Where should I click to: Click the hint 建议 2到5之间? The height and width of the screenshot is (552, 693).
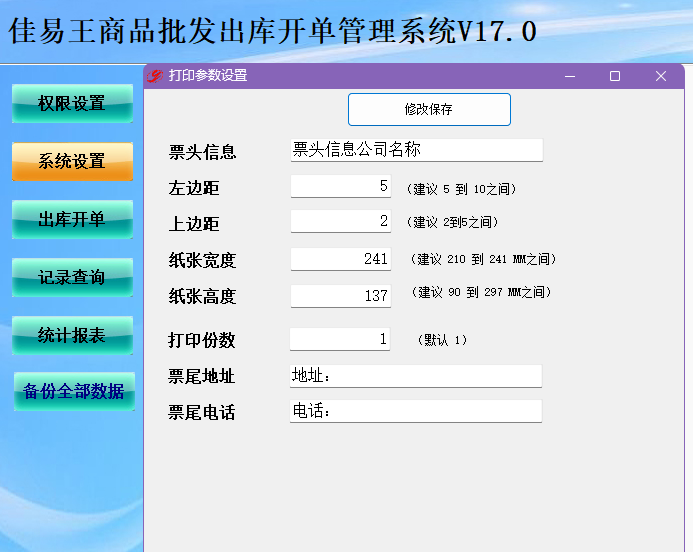tap(452, 222)
